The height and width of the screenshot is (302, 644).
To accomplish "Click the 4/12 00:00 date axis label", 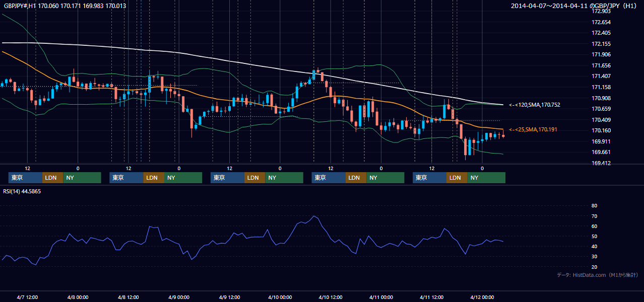I will pyautogui.click(x=482, y=297).
